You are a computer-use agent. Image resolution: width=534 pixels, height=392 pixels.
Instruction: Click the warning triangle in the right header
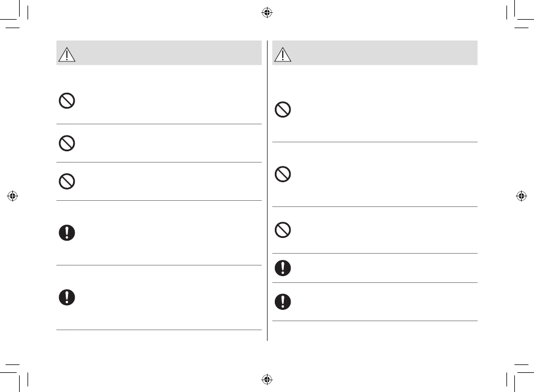[283, 55]
